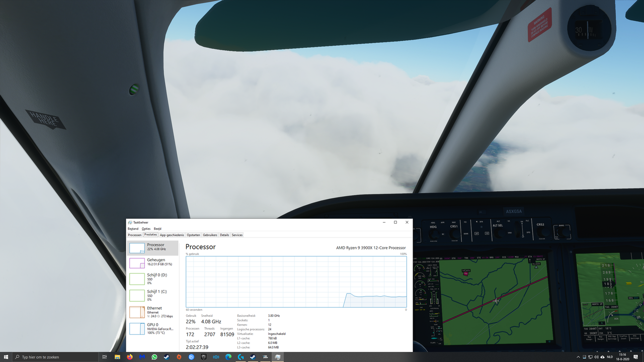Click the BARO knob in the cockpit
This screenshot has height=362, width=644.
click(562, 232)
